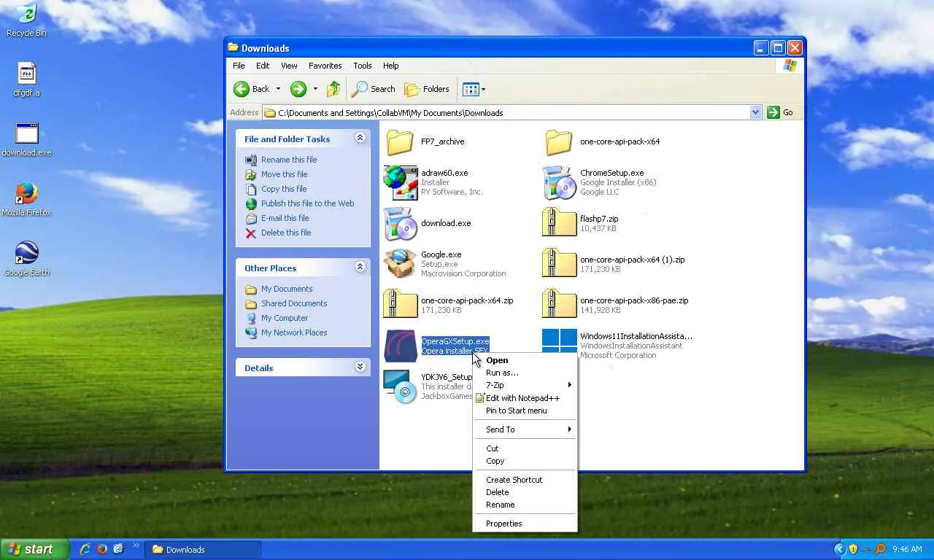
Task: Click the green Forward arrow button
Action: tap(298, 89)
